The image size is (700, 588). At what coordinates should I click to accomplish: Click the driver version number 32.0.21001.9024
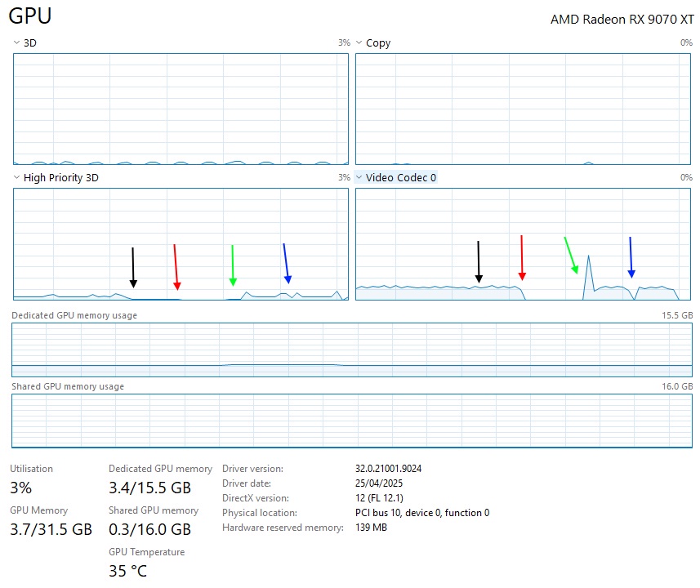(388, 469)
